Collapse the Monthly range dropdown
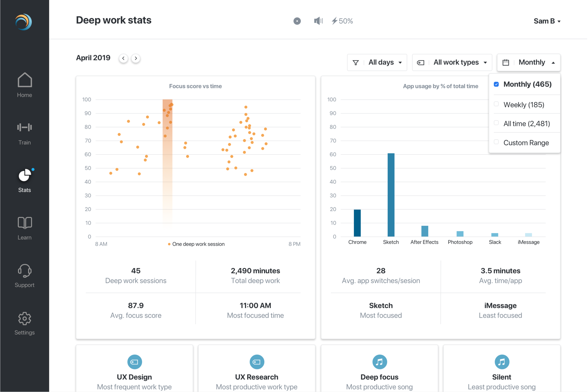The width and height of the screenshot is (588, 392). tap(528, 62)
